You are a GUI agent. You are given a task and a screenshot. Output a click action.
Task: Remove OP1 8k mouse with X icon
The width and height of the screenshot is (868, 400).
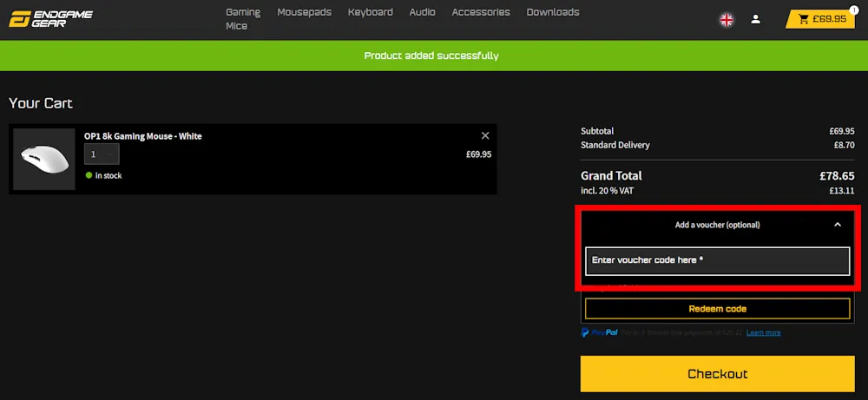(485, 135)
